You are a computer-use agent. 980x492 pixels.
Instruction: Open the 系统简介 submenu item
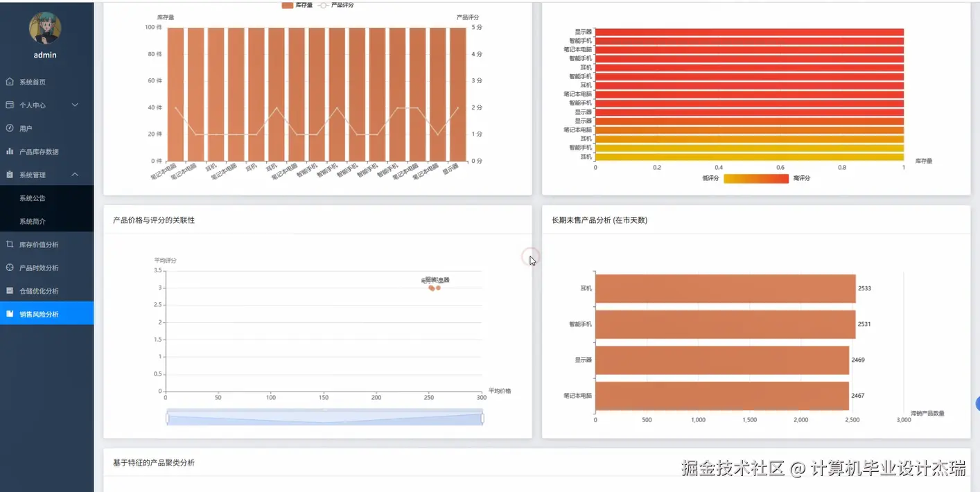pyautogui.click(x=46, y=221)
